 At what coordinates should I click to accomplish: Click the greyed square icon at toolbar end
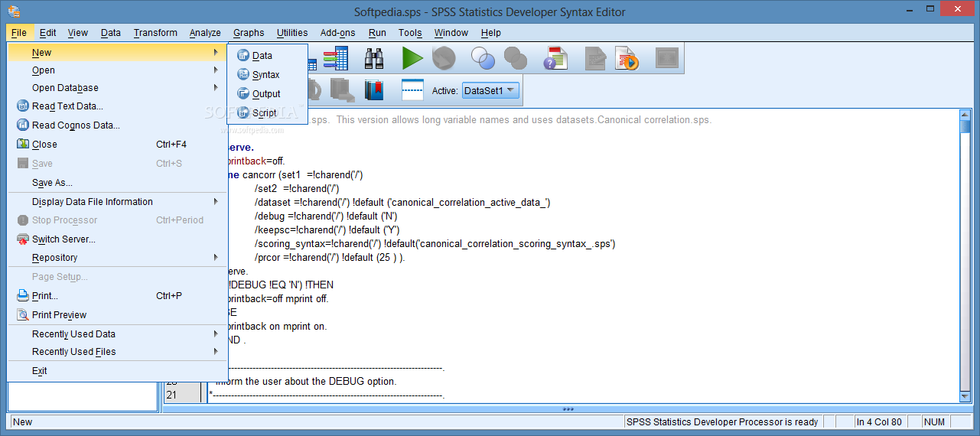pos(667,58)
